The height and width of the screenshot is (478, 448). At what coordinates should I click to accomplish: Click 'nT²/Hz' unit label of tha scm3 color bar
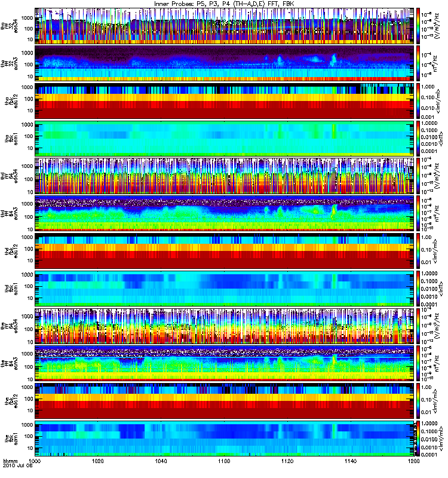437,63
